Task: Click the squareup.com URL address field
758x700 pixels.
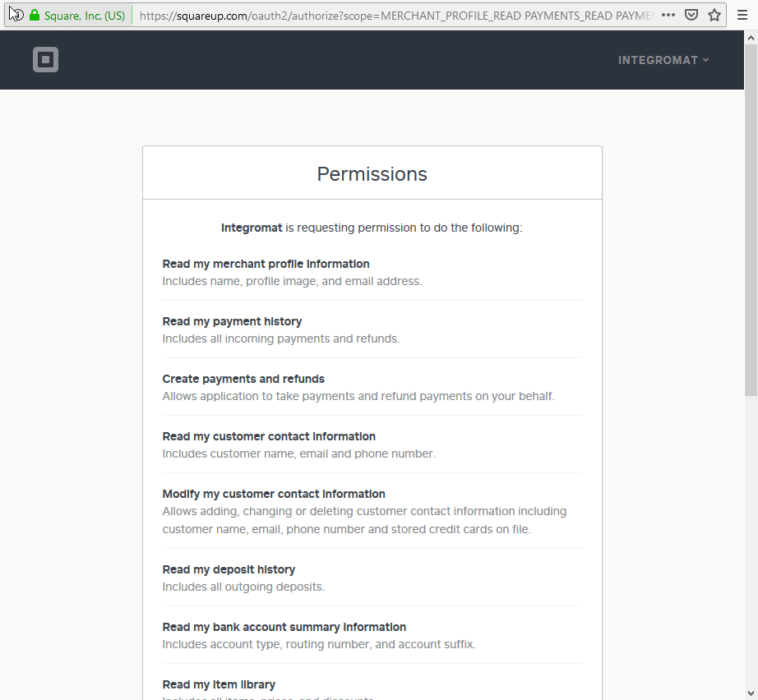Action: point(396,16)
